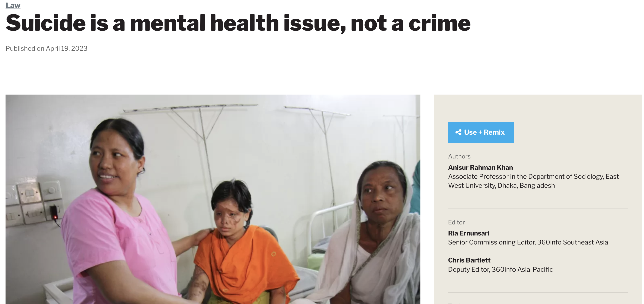Open the Law category link

pyautogui.click(x=13, y=5)
